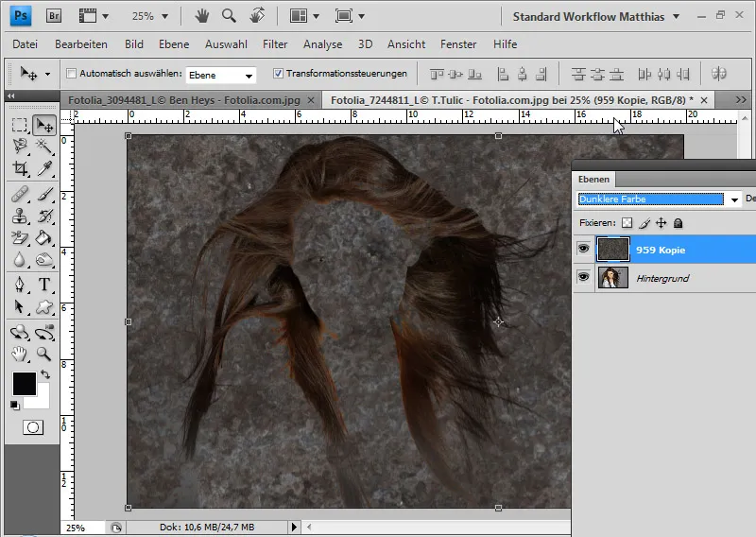
Task: Select the Eyedropper tool
Action: tap(44, 169)
